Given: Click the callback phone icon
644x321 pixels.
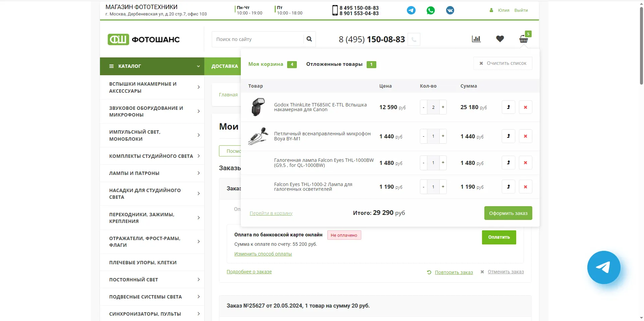Looking at the screenshot, I should [x=414, y=39].
